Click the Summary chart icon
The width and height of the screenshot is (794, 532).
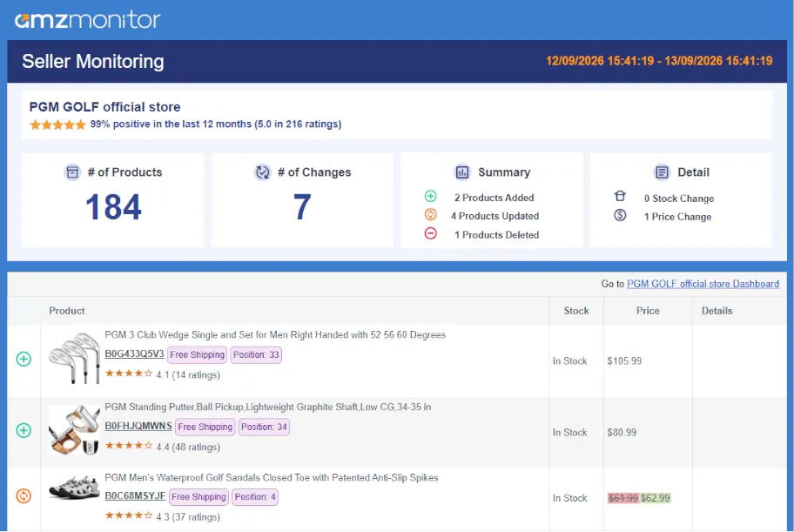point(462,172)
